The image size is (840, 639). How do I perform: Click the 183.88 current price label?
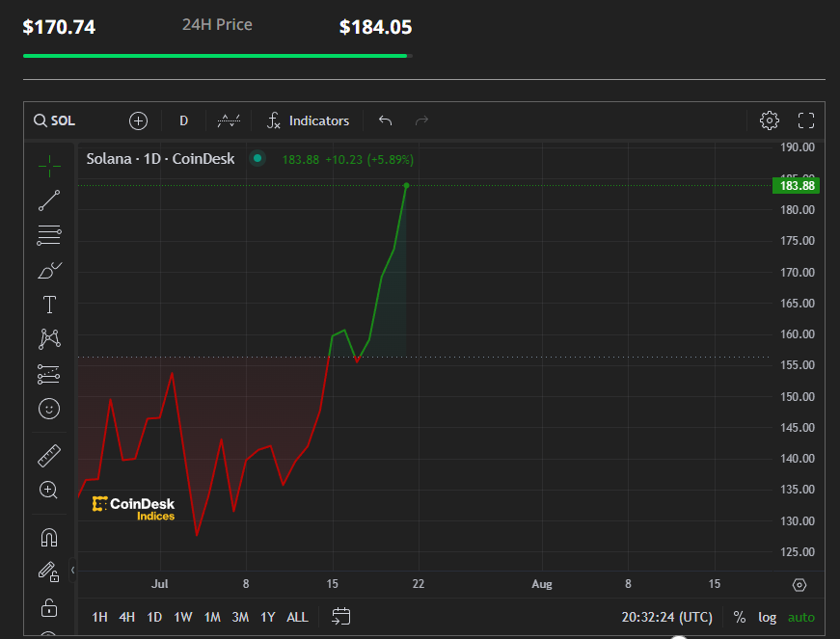coord(796,186)
